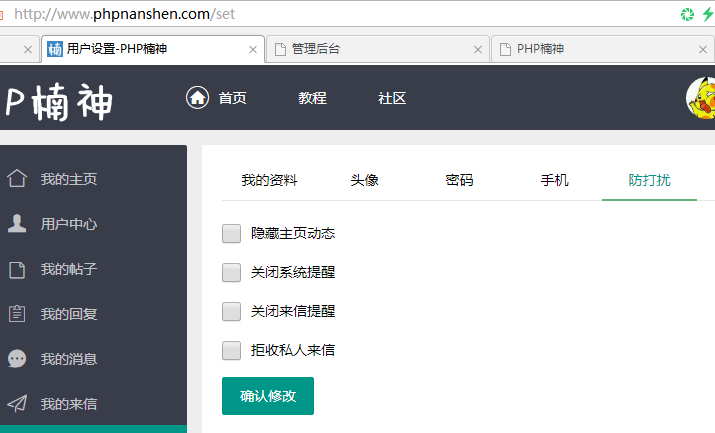Viewport: 715px width, 433px height.
Task: Click the page icon on PHP楠神 tab
Action: 505,49
